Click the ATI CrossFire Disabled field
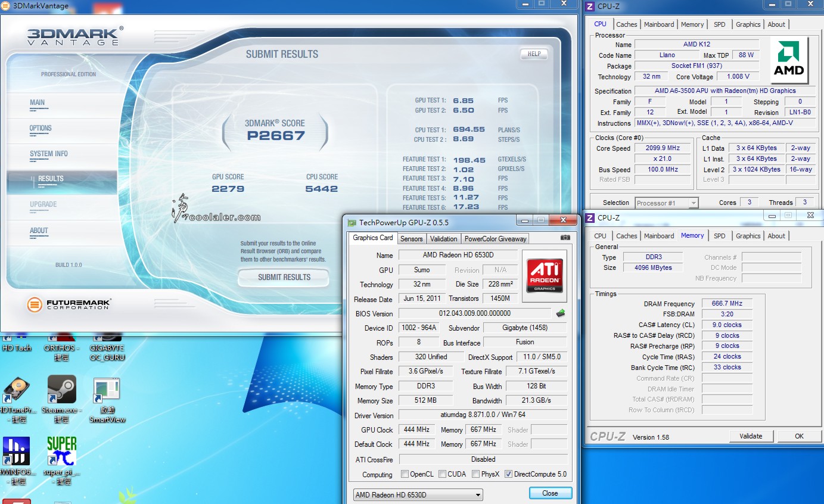Screen dimensions: 824x504 coord(483,459)
